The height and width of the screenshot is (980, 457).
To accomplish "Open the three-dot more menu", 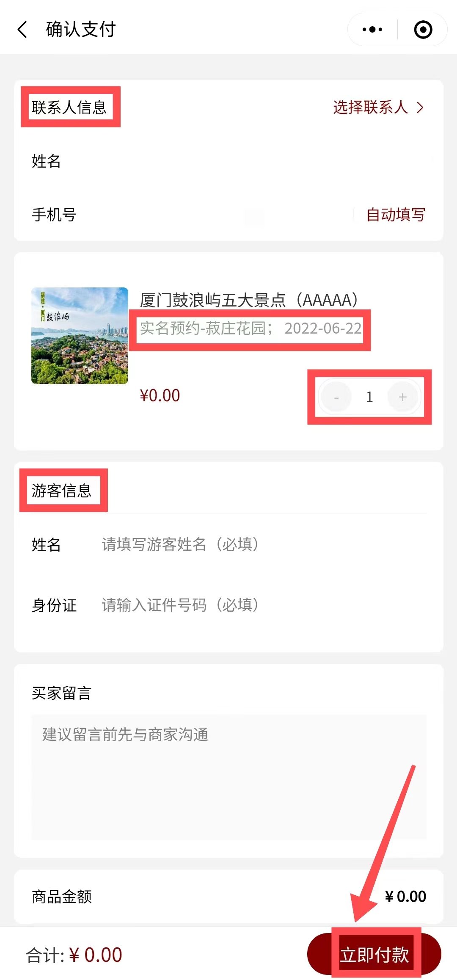I will pos(372,30).
